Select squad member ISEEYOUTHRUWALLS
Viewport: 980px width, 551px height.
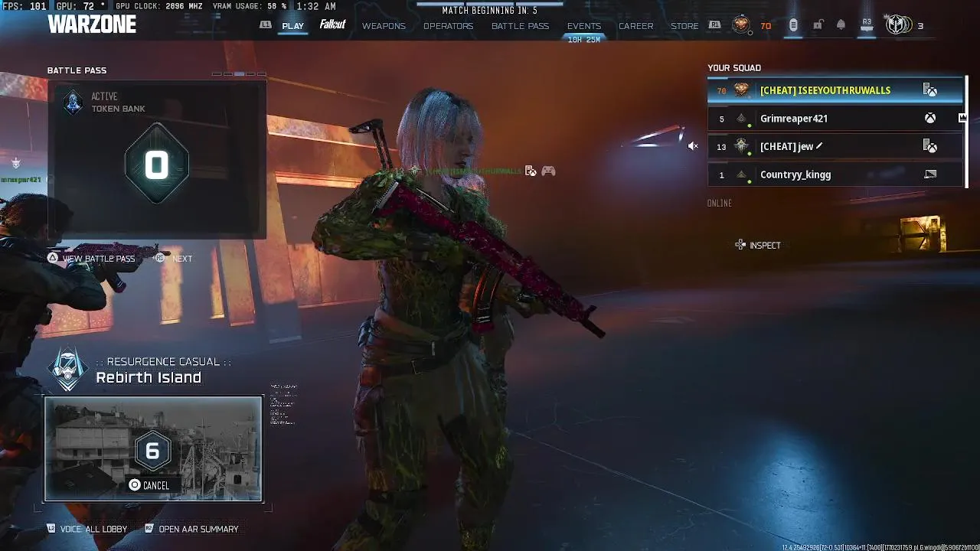[835, 90]
